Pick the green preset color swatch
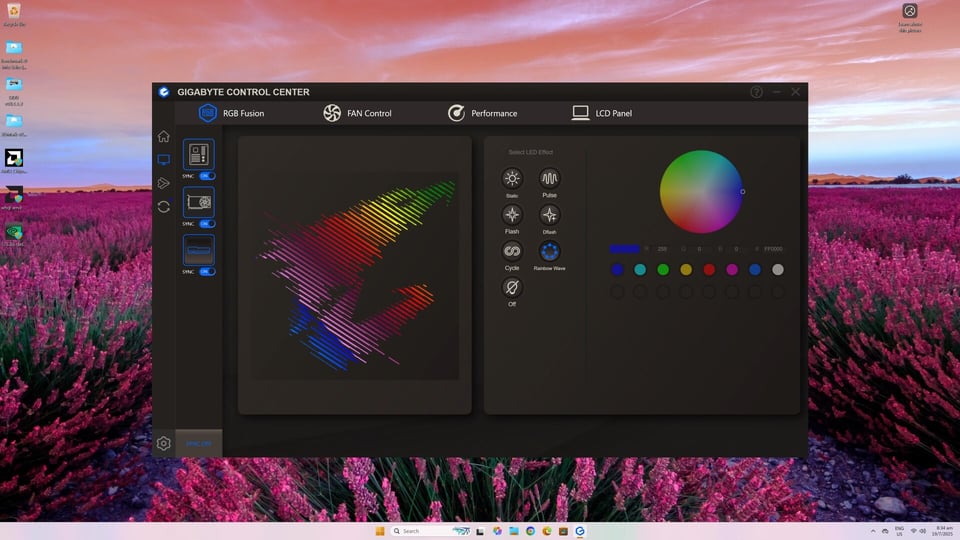The height and width of the screenshot is (540, 960). (663, 269)
